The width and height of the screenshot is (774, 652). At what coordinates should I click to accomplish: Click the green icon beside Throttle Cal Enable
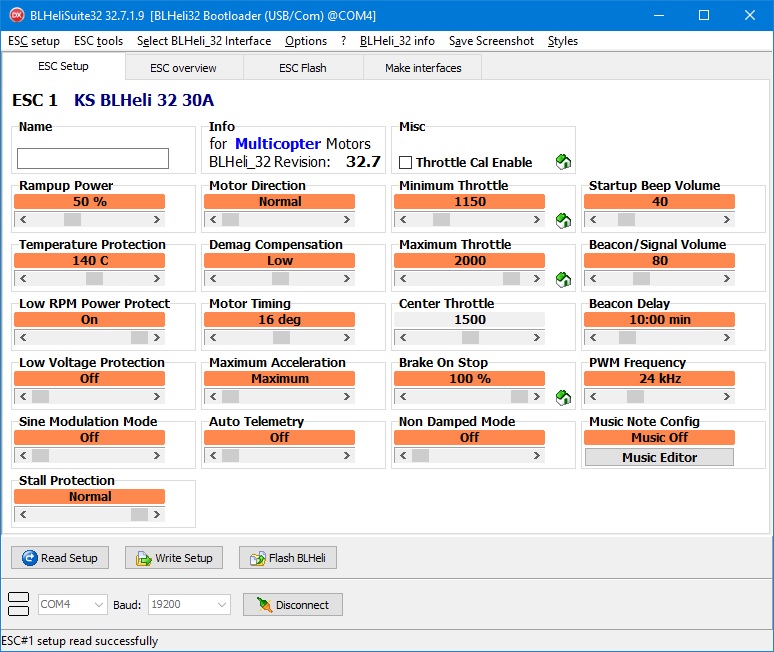click(x=563, y=162)
